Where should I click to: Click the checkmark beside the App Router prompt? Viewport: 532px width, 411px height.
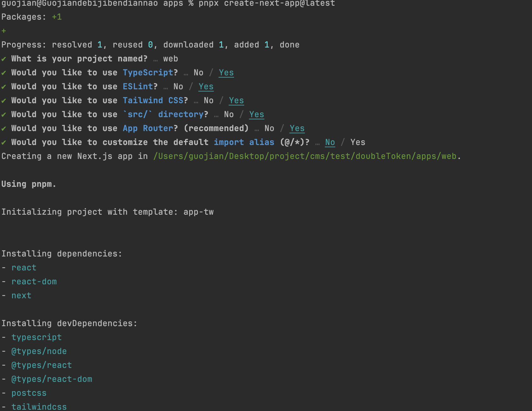click(4, 129)
